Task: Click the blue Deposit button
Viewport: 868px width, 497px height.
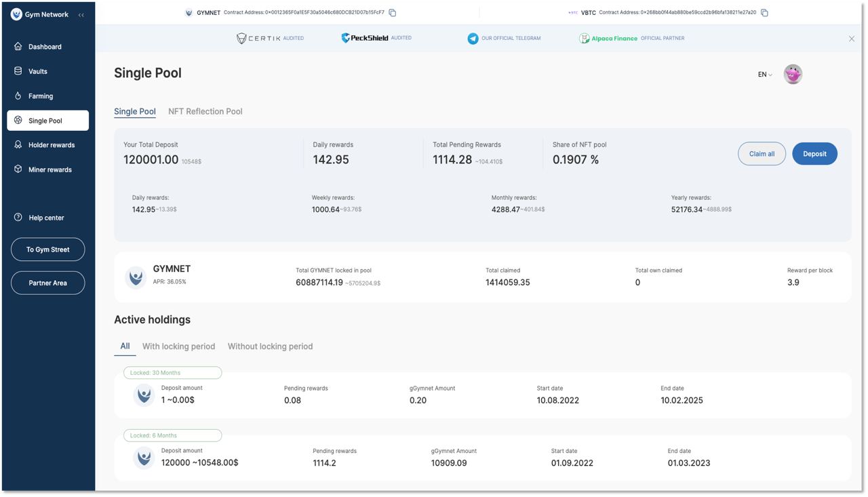Action: [814, 154]
